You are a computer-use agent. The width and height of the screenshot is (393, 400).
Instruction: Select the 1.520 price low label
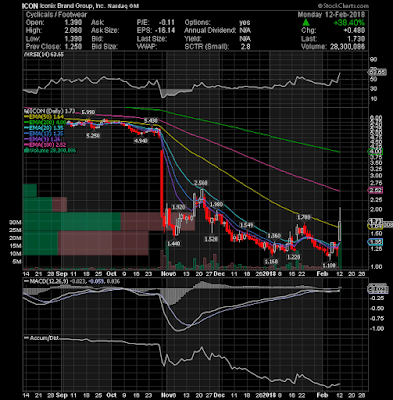[x=211, y=239]
